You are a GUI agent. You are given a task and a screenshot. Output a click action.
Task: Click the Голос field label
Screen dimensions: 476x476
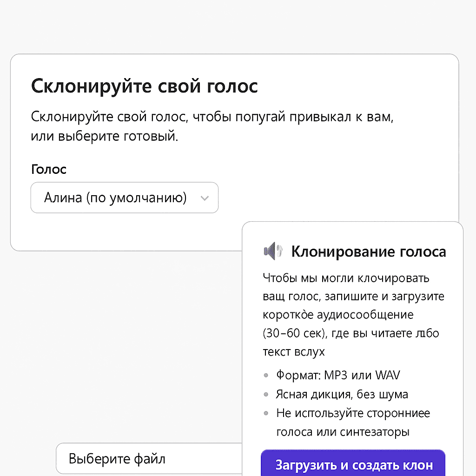48,169
